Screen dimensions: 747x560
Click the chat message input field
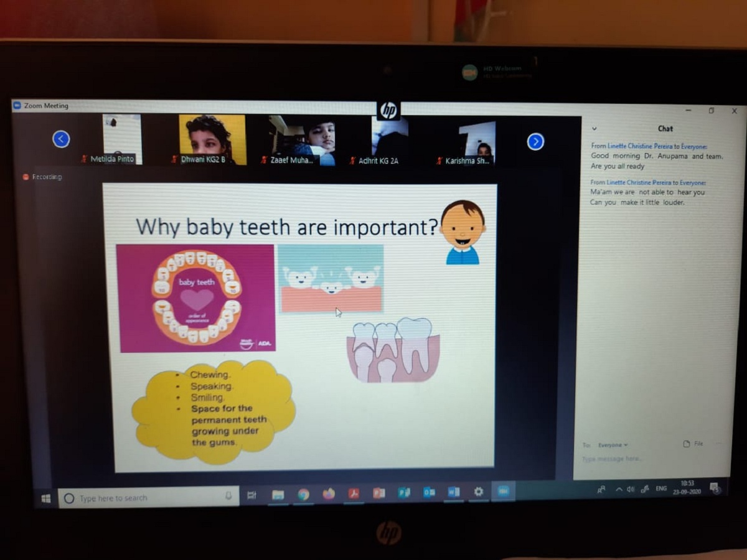tap(647, 459)
